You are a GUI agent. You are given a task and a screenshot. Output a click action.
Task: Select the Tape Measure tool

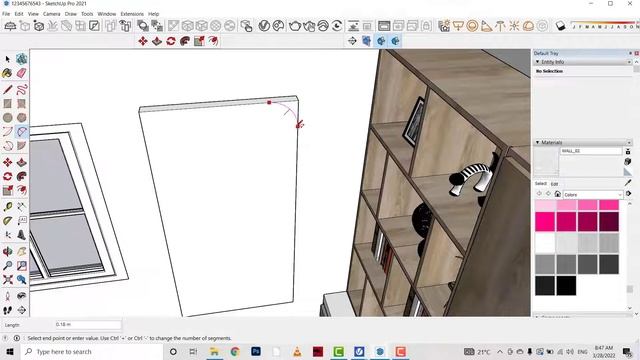point(7,207)
